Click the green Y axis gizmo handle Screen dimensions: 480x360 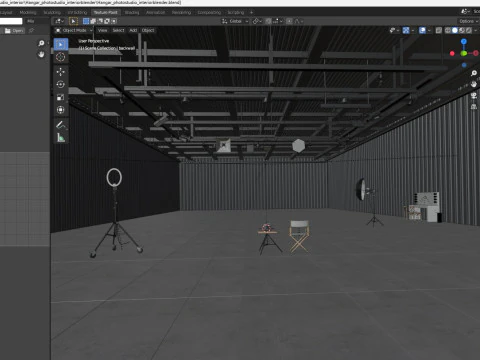coord(464,53)
